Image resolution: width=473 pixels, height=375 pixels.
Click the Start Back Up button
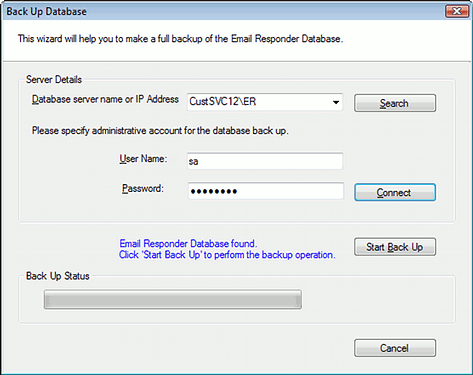point(395,247)
